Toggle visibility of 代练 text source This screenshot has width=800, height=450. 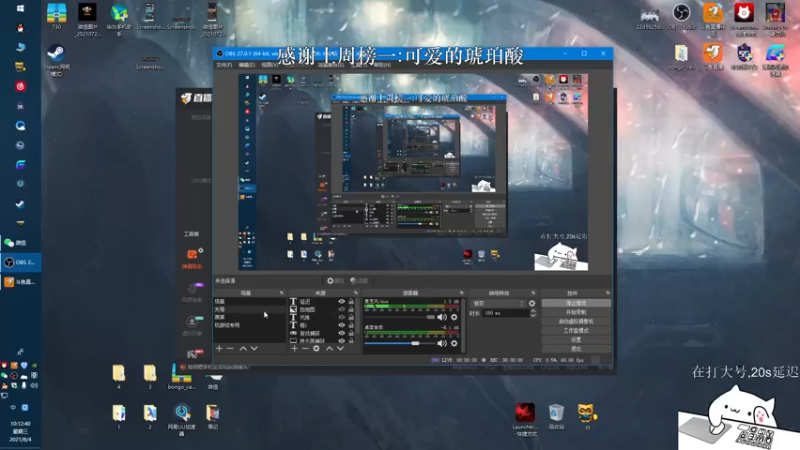pyautogui.click(x=342, y=317)
